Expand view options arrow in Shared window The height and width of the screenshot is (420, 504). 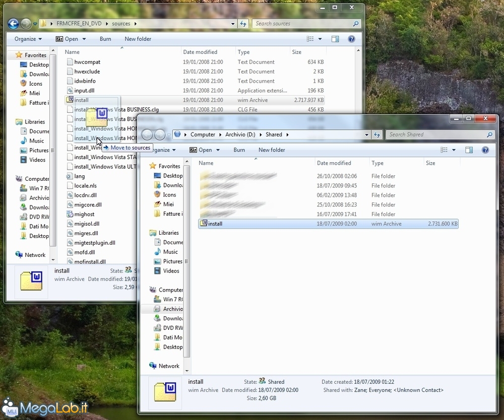click(454, 150)
